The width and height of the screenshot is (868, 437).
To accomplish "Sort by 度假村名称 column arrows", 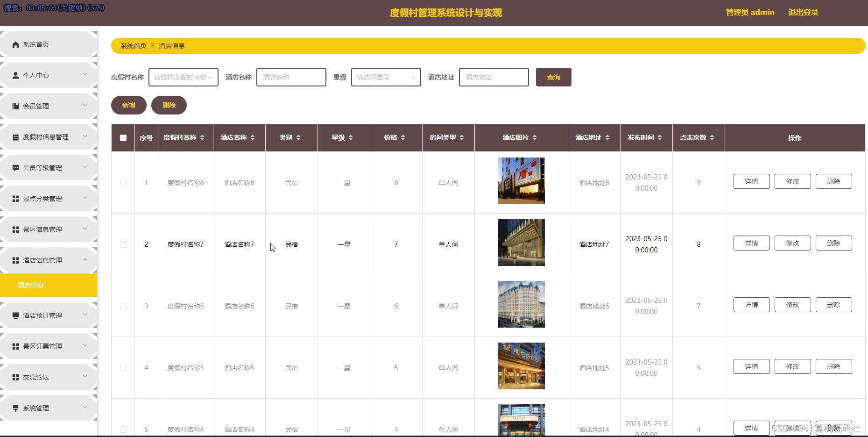I will click(202, 137).
